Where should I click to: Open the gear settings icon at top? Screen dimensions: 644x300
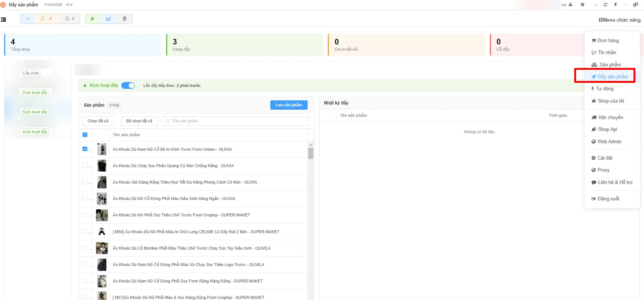coord(582,4)
